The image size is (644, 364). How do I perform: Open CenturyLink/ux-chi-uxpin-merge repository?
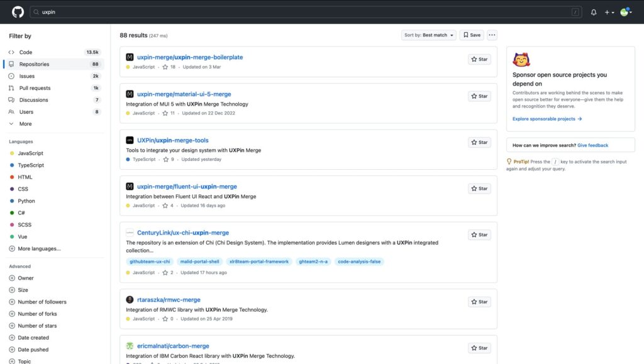(x=183, y=233)
